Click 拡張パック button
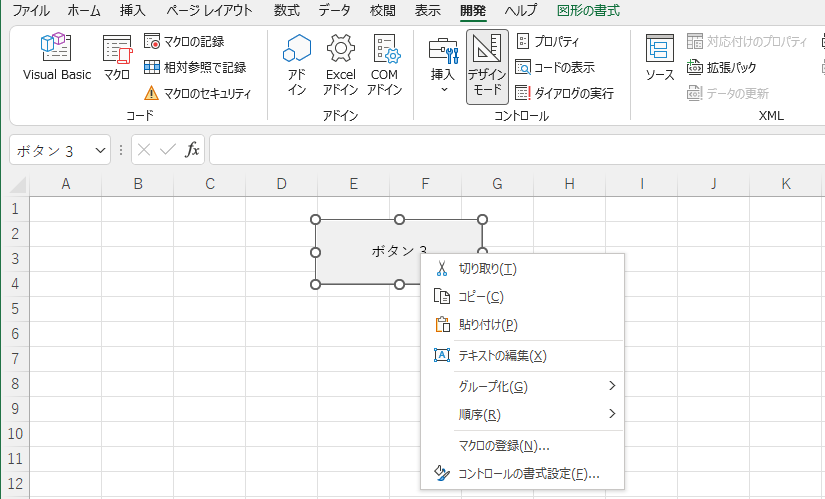The width and height of the screenshot is (825, 499). point(721,67)
